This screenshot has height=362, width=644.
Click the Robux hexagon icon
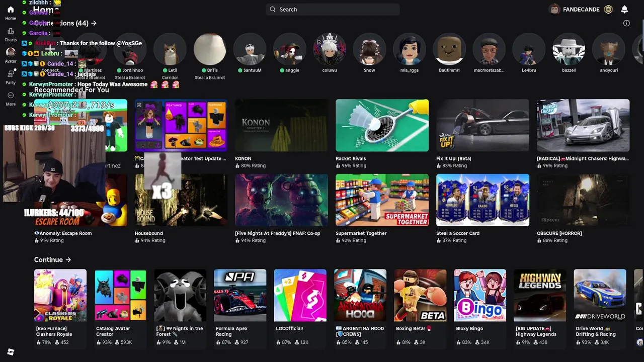point(608,10)
